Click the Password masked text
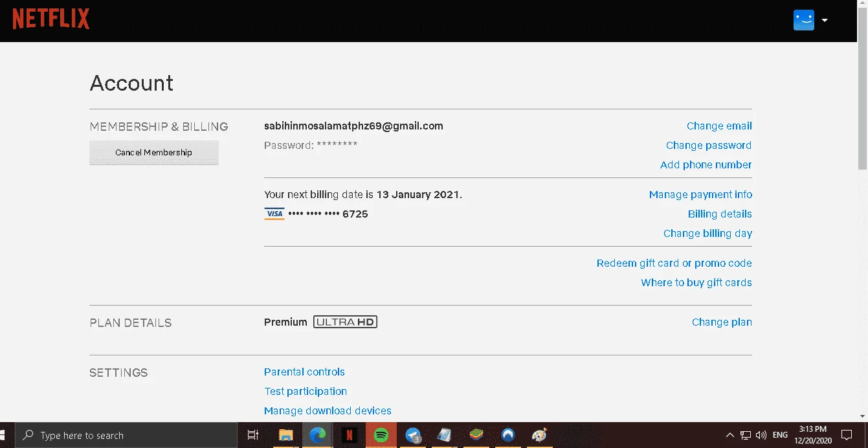Image resolution: width=868 pixels, height=448 pixels. tap(311, 146)
